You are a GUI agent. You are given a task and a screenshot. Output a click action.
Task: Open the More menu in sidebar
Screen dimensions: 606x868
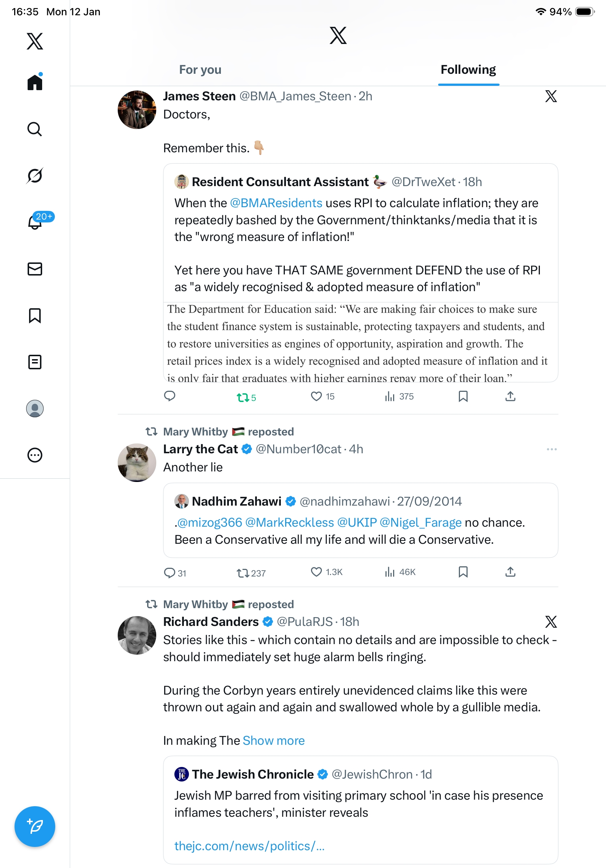click(x=35, y=455)
